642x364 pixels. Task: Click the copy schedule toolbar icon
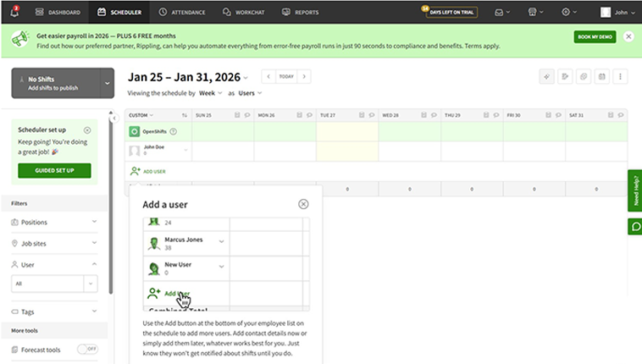pyautogui.click(x=584, y=76)
